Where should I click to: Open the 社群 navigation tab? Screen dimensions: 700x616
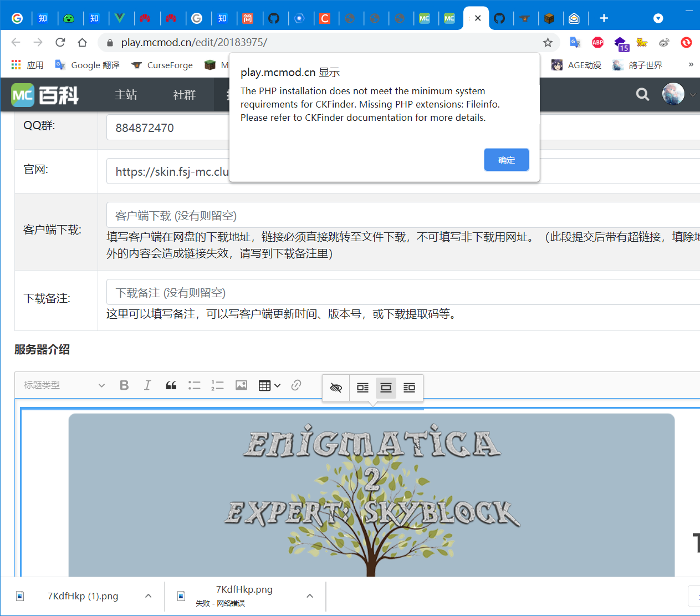point(184,95)
